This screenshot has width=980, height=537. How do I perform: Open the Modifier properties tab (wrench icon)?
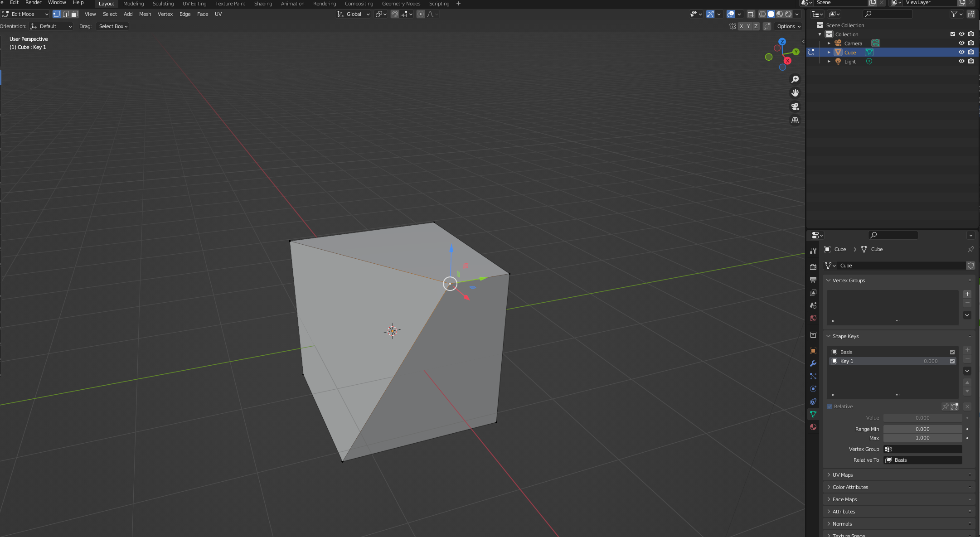click(x=813, y=363)
